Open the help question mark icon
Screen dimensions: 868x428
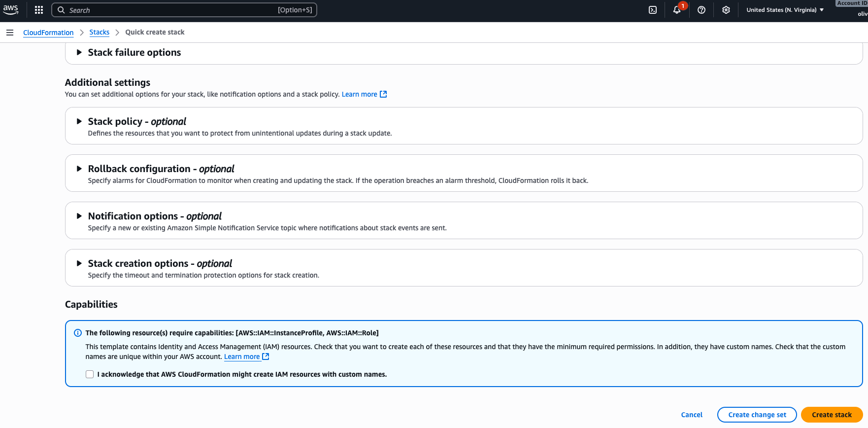pos(701,10)
